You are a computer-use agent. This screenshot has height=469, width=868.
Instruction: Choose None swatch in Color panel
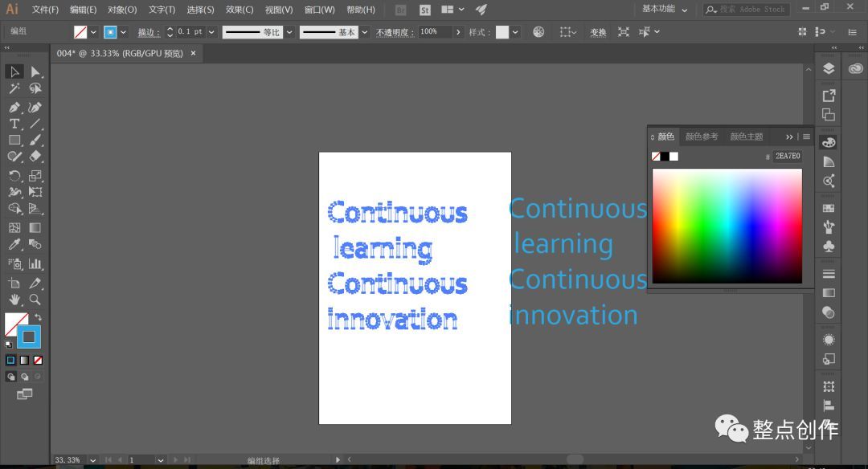point(656,157)
